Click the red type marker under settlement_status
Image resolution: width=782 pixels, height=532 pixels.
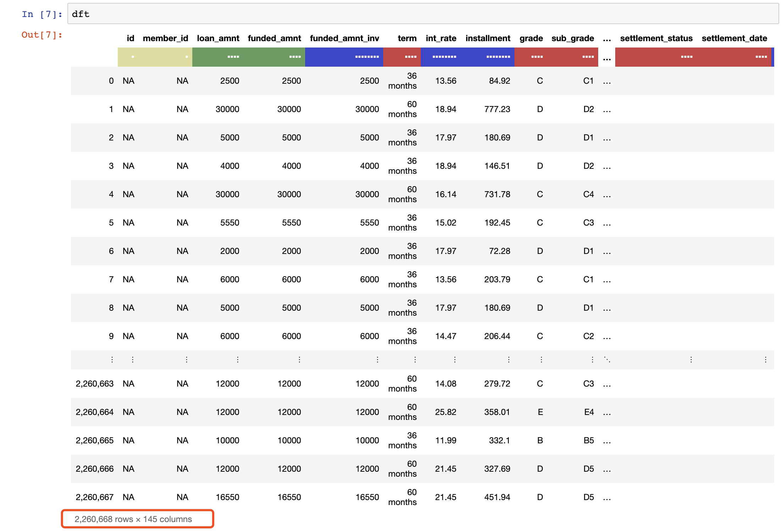coord(687,57)
